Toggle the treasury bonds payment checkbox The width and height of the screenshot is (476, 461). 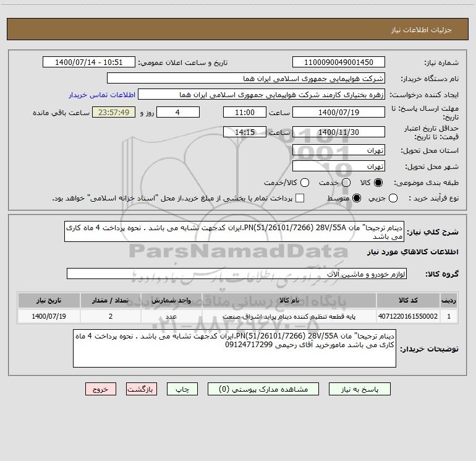[300, 198]
